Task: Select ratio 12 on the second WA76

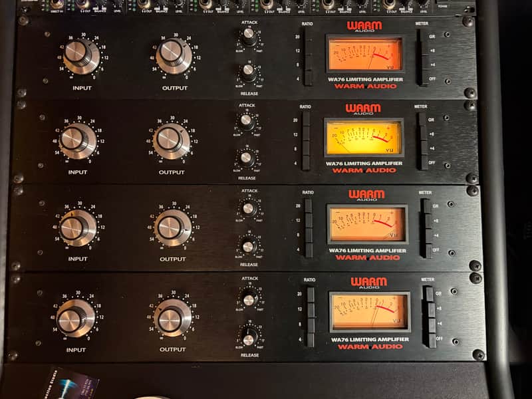Action: (x=306, y=134)
